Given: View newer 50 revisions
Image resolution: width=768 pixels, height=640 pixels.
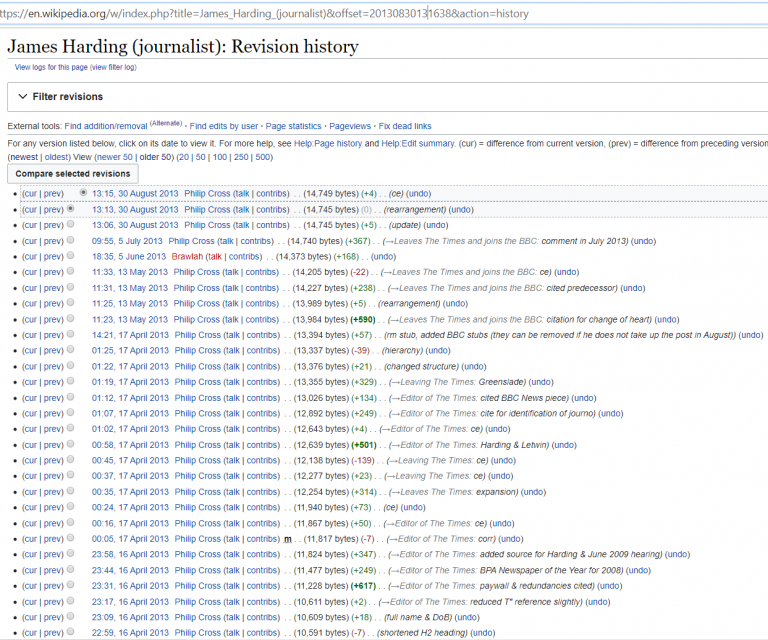Looking at the screenshot, I should (x=114, y=157).
